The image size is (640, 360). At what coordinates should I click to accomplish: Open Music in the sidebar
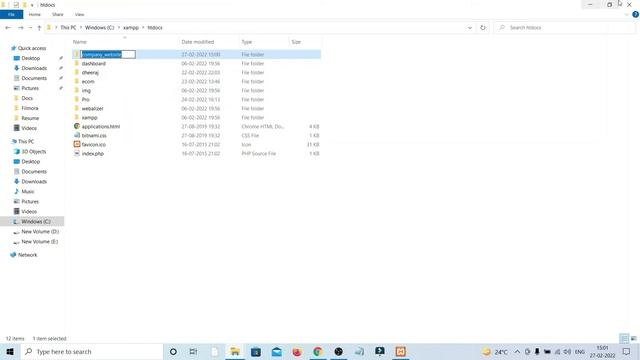point(28,191)
